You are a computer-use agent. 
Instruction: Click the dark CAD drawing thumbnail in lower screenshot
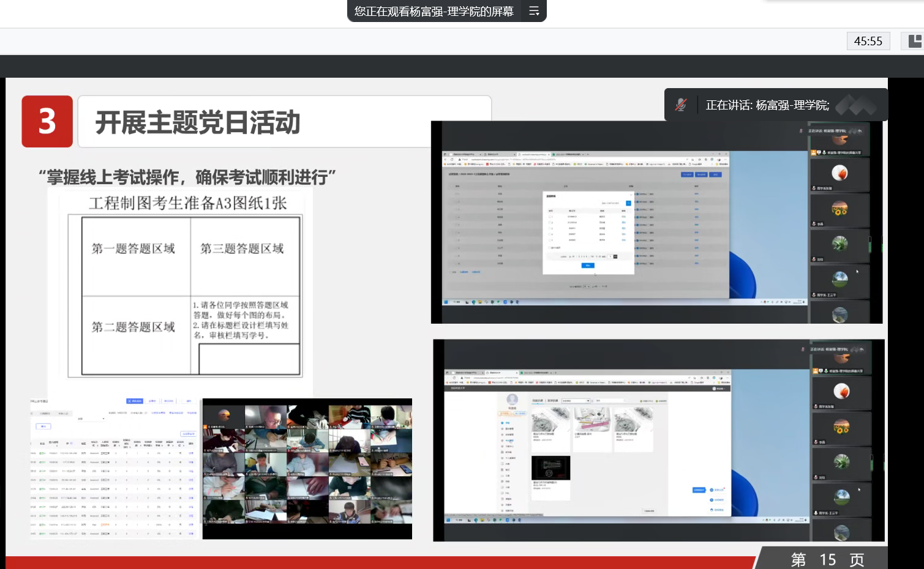pos(550,468)
